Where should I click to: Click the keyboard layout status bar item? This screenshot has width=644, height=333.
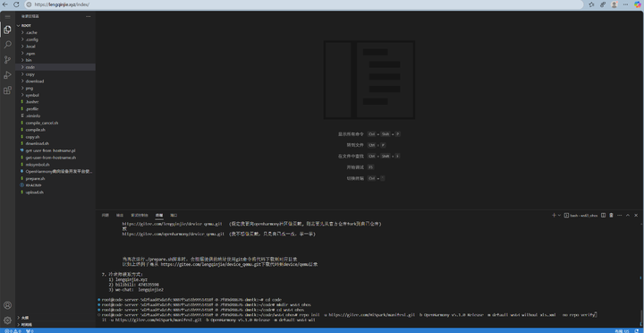point(622,330)
